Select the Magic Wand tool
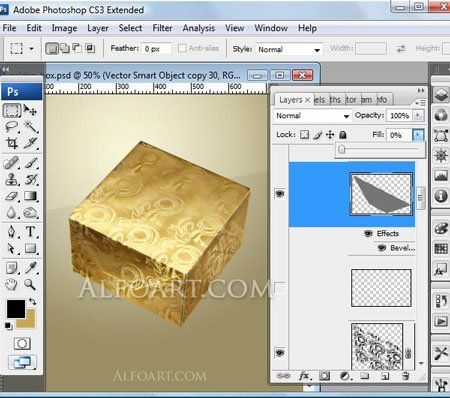The width and height of the screenshot is (450, 398). tap(30, 127)
